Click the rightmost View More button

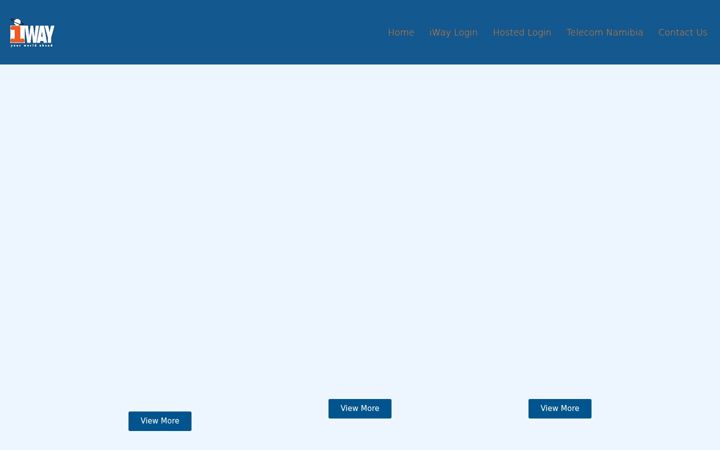point(560,409)
